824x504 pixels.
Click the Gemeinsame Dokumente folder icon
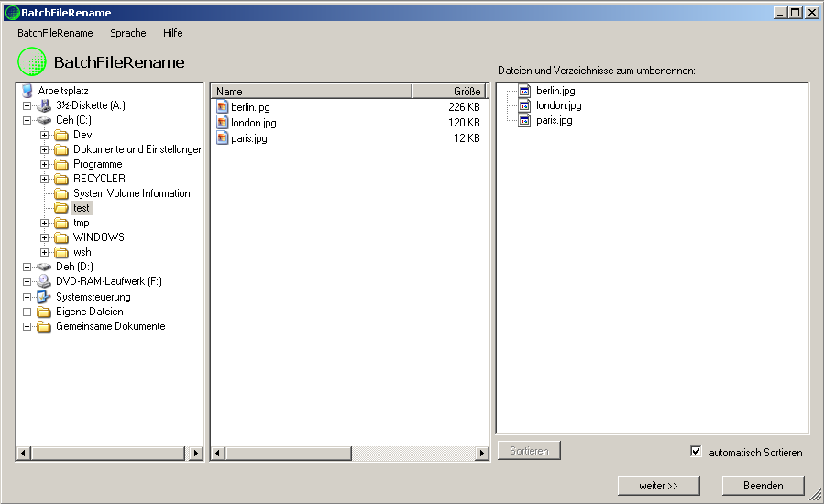point(44,327)
